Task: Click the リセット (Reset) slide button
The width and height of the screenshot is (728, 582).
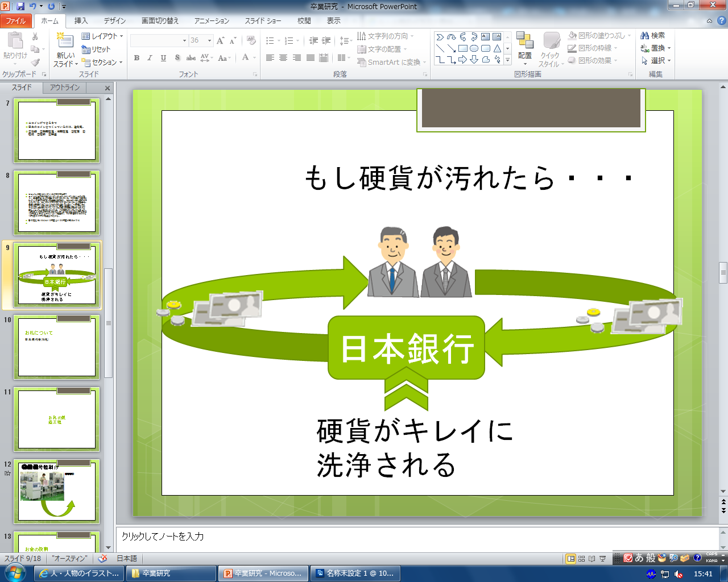Action: coord(96,49)
